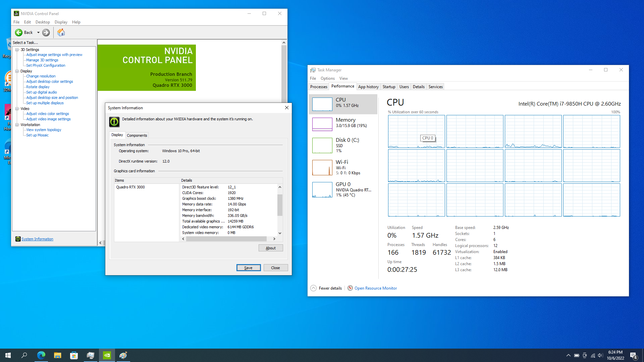Open the System Information link
The image size is (644, 362).
tap(37, 239)
